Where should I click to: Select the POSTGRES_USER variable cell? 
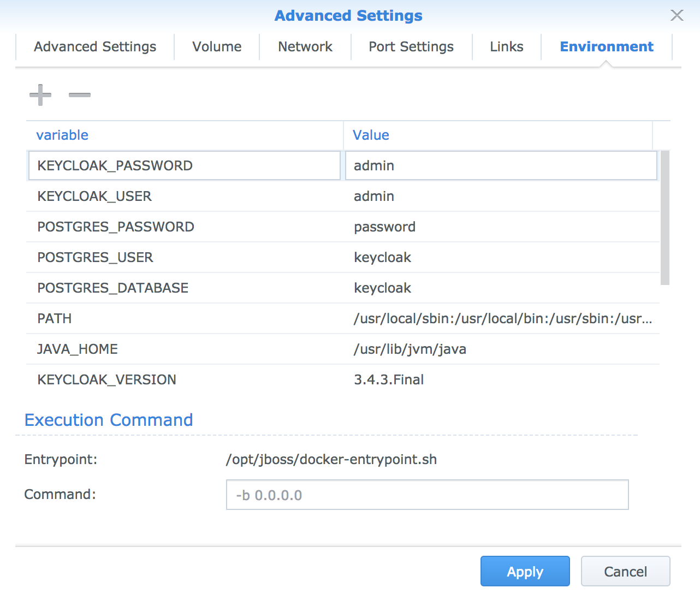185,257
